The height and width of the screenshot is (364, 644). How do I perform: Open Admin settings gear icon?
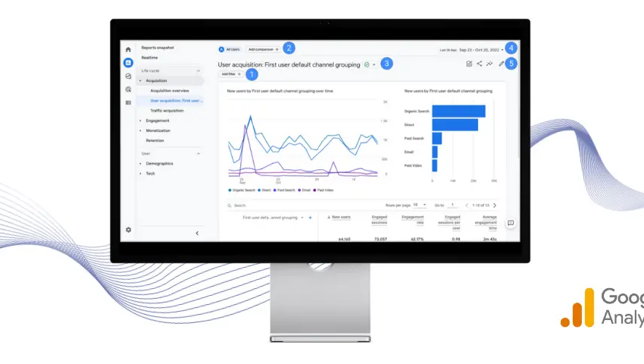128,229
